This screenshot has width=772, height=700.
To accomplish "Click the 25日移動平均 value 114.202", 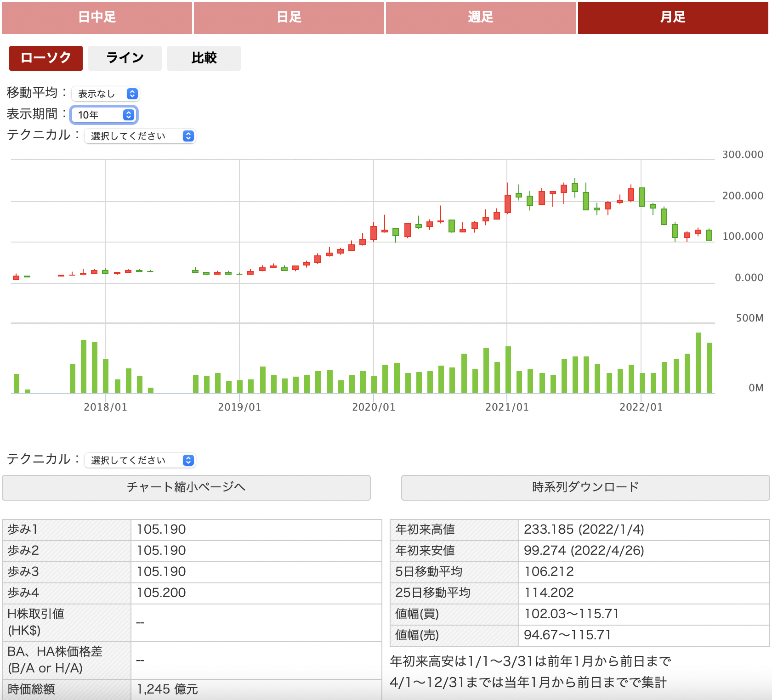I will coord(549,593).
